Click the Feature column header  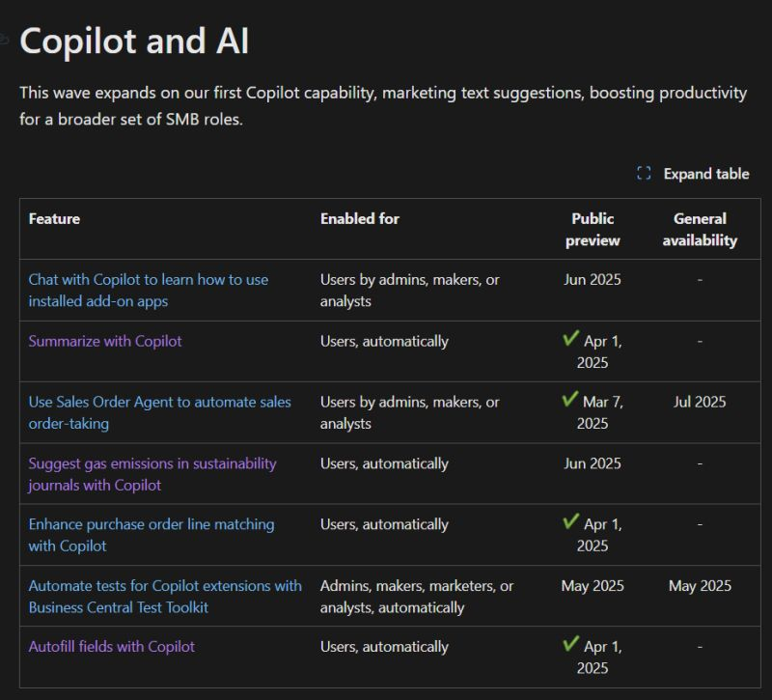coord(54,219)
